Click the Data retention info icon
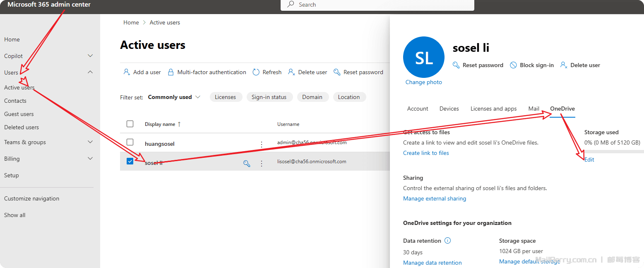Image resolution: width=644 pixels, height=268 pixels. 447,241
